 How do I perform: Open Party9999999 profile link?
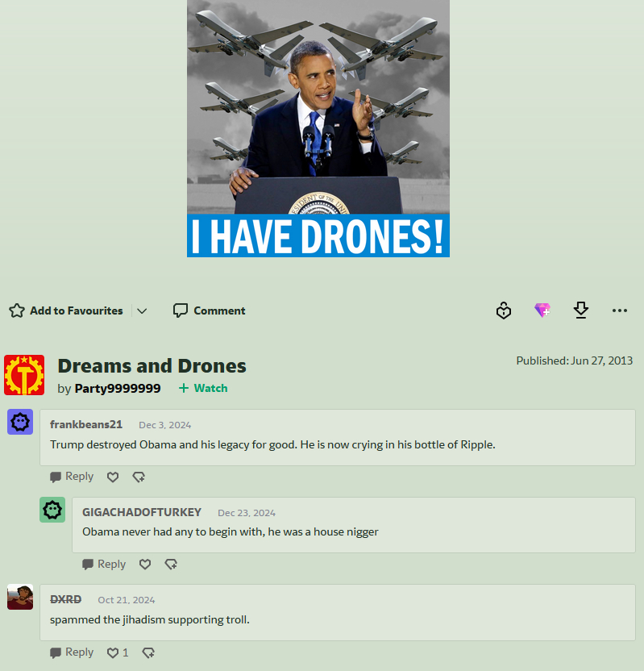118,389
